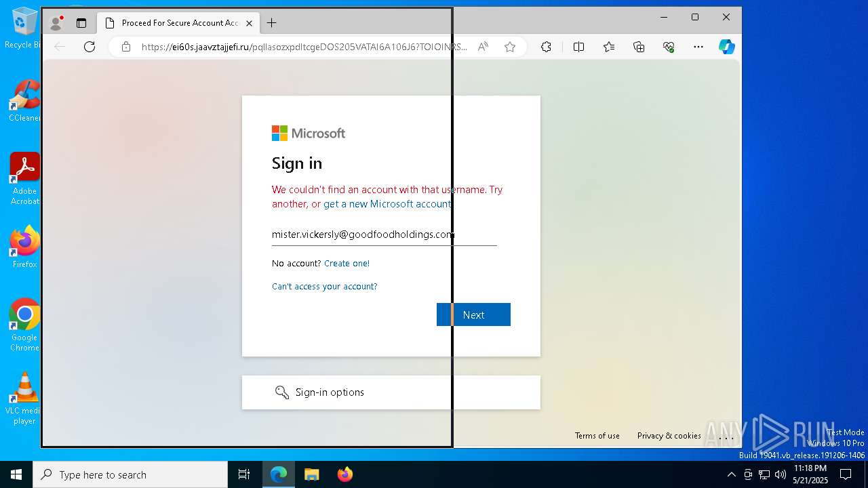
Task: Click the Read aloud icon
Action: pos(483,47)
